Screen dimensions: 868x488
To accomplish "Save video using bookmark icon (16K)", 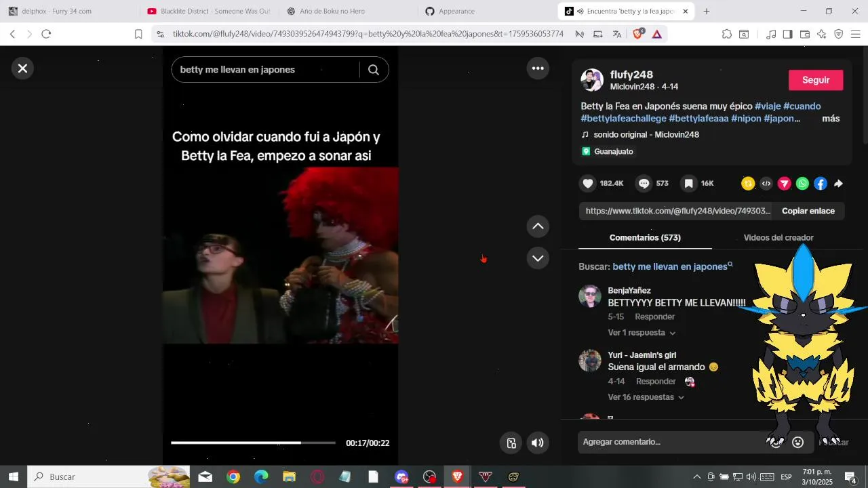I will point(689,184).
